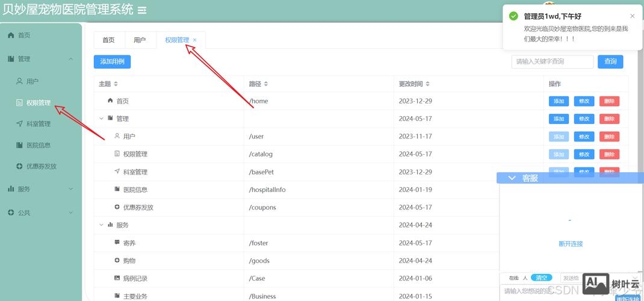Expand the 服务 sidebar submenu
This screenshot has width=644, height=301.
click(71, 189)
